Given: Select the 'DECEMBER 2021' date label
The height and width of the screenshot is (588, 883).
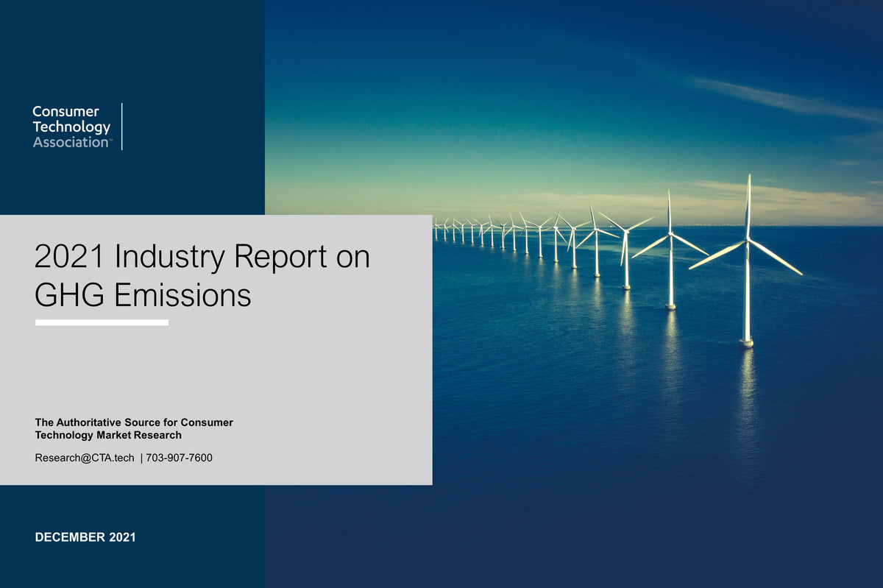Looking at the screenshot, I should pos(85,537).
